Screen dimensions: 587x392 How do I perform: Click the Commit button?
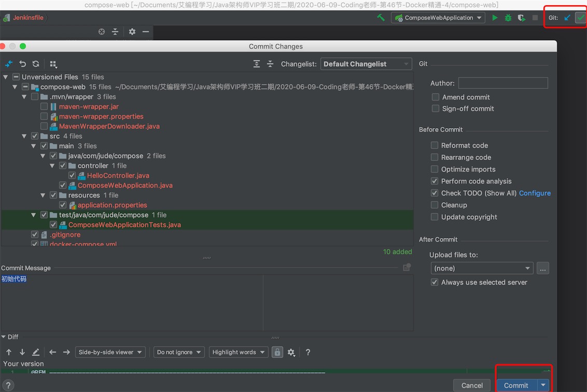[x=516, y=385]
